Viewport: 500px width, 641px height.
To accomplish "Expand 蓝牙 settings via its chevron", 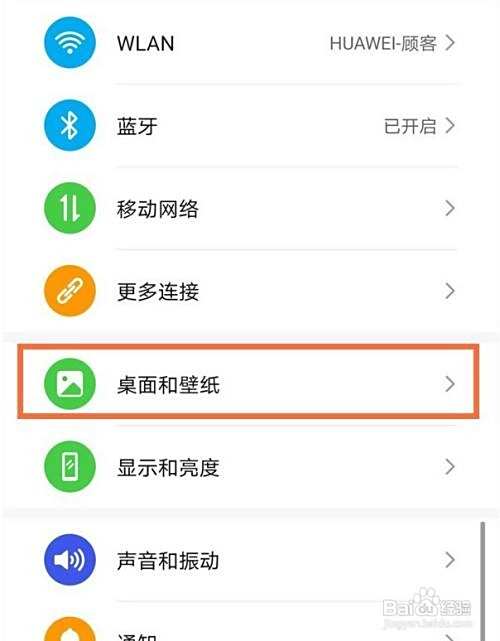I will click(450, 126).
